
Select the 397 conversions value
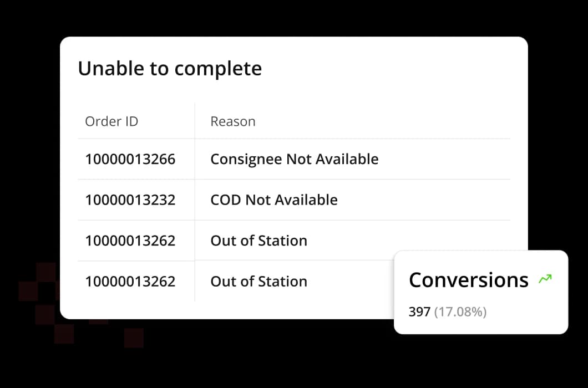(419, 312)
